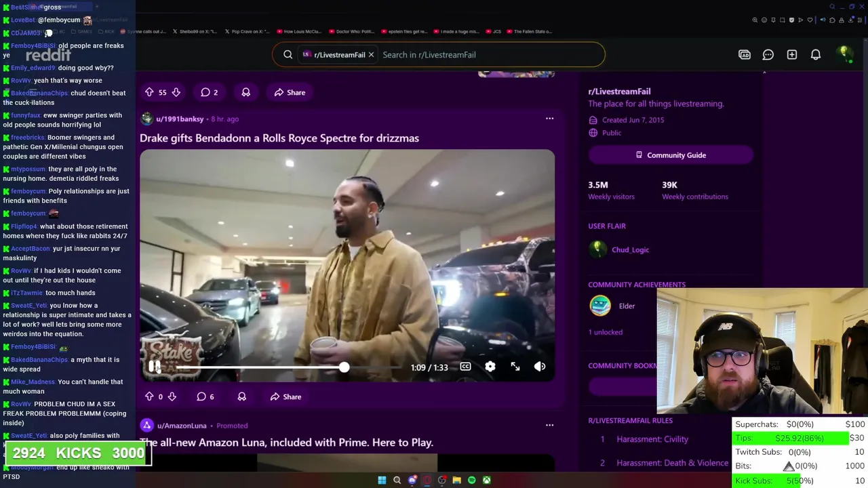The width and height of the screenshot is (868, 488).
Task: Expand rule 1 Harassment: Civility
Action: pyautogui.click(x=652, y=439)
